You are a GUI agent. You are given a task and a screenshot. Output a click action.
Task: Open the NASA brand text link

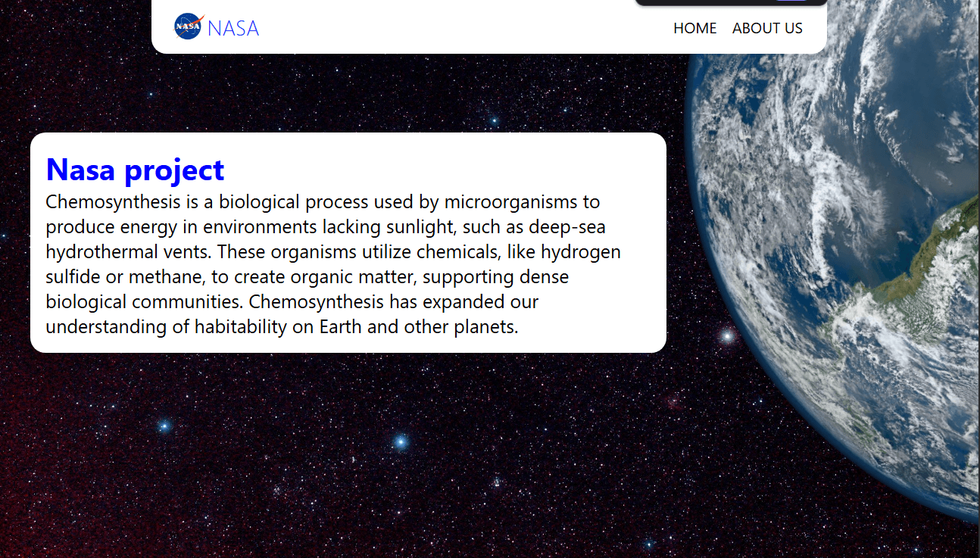point(233,29)
